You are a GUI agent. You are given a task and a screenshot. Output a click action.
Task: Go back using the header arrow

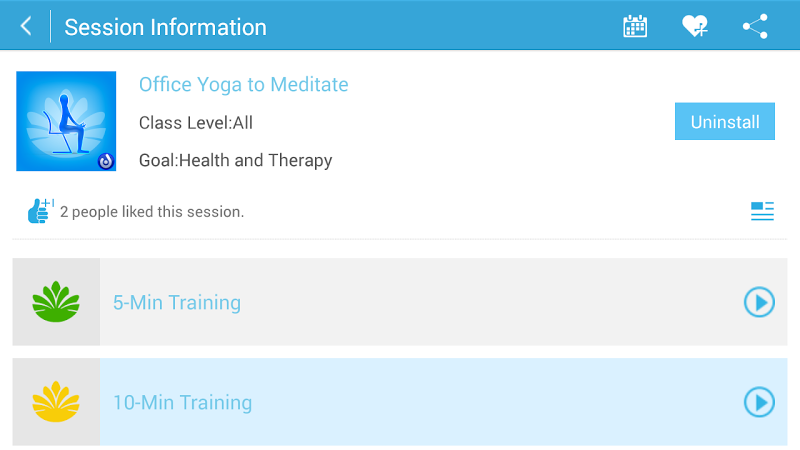tap(26, 26)
